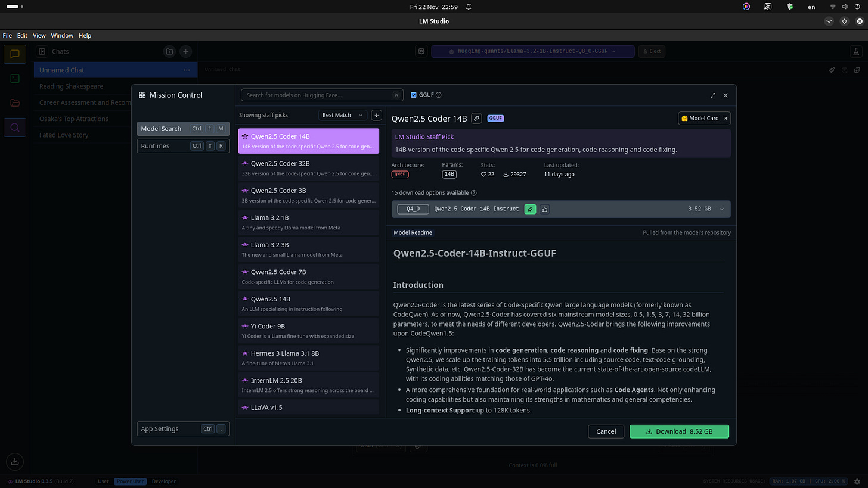Image resolution: width=868 pixels, height=488 pixels.
Task: Switch to User mode
Action: (103, 481)
